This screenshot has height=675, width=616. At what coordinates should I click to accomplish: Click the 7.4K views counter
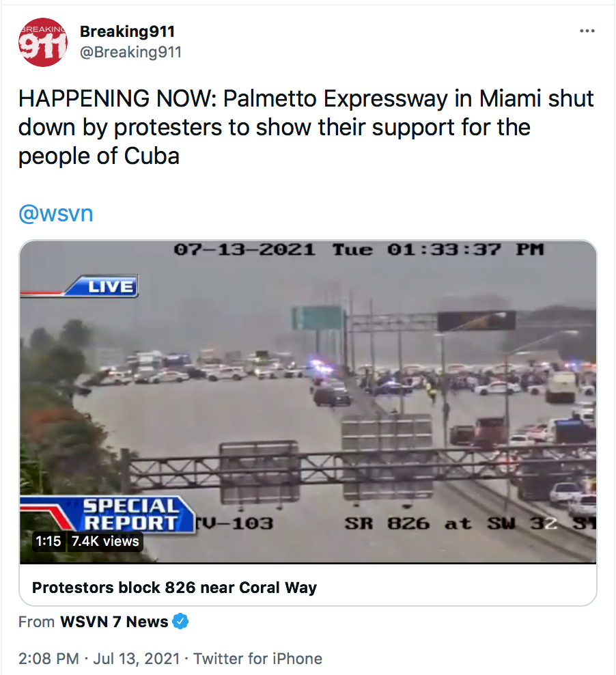[x=105, y=541]
